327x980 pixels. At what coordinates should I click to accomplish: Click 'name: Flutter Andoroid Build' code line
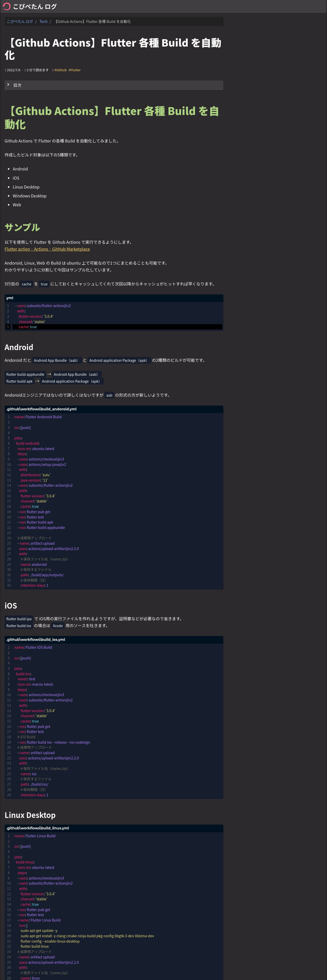click(38, 417)
